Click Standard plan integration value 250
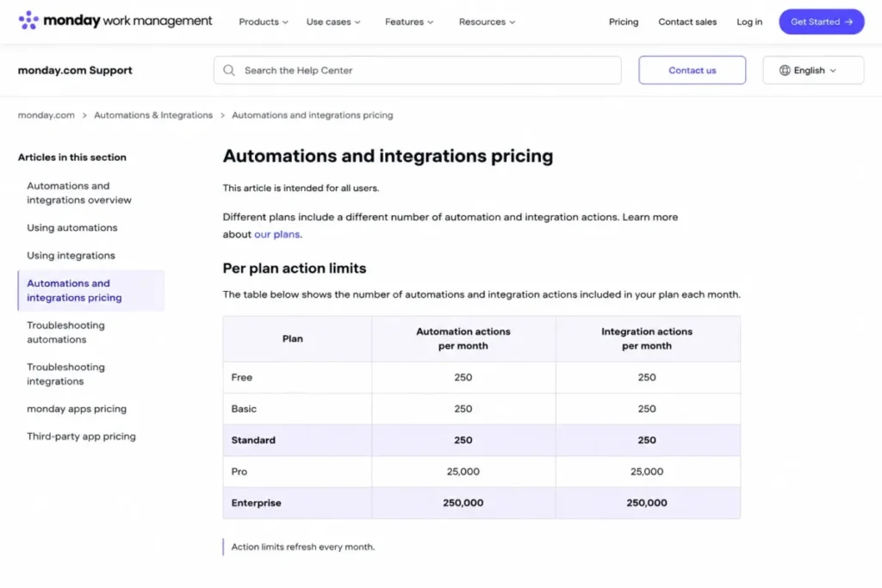This screenshot has height=588, width=882. pos(647,440)
